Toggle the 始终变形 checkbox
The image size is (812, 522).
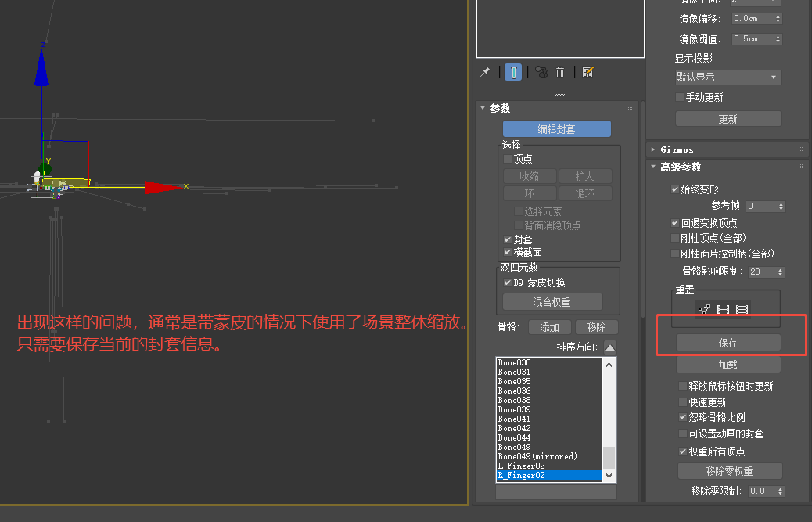(675, 189)
